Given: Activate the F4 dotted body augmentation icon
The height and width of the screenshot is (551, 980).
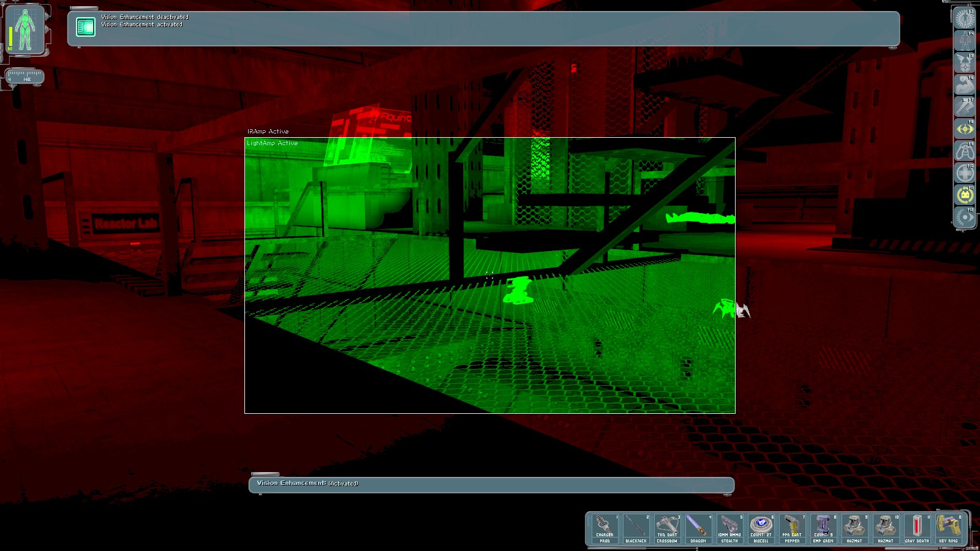Looking at the screenshot, I should click(x=965, y=41).
